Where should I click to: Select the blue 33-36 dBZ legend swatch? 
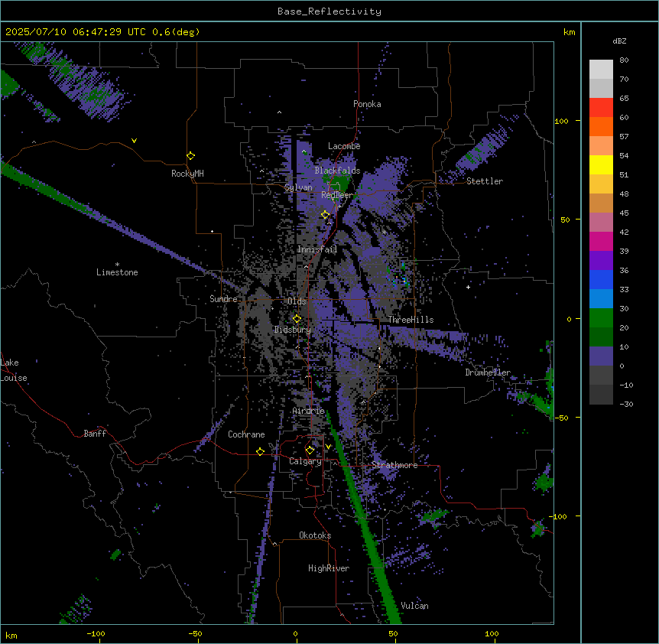(x=601, y=279)
